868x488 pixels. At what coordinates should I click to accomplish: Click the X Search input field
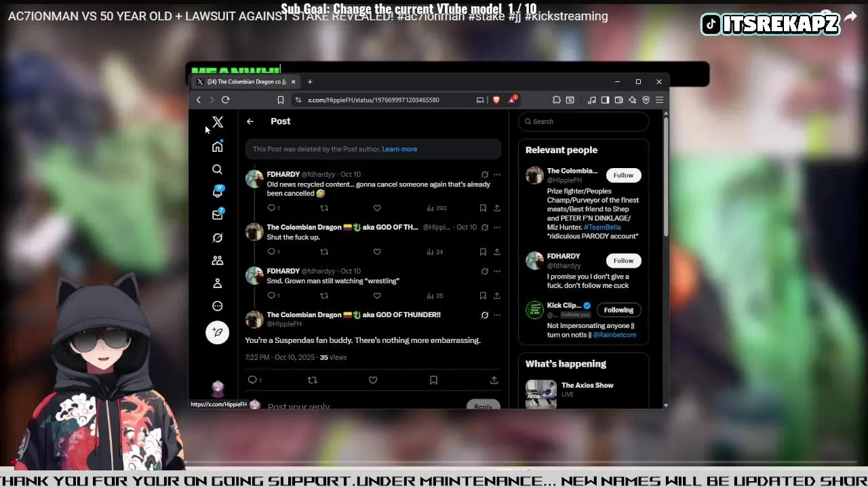584,121
